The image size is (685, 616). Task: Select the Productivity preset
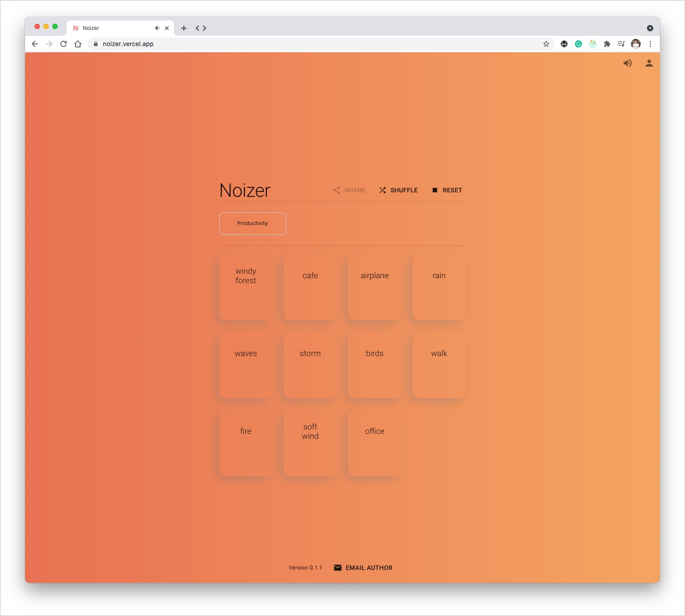tap(253, 223)
